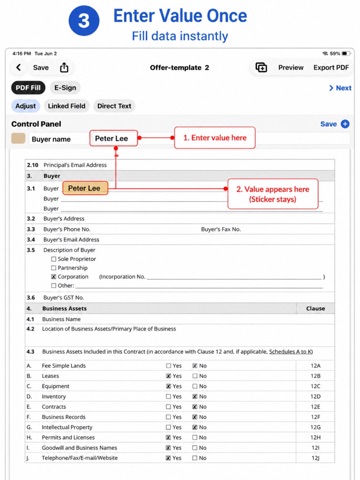The height and width of the screenshot is (480, 360).
Task: Click the blue plus icon beside Save
Action: tap(345, 124)
